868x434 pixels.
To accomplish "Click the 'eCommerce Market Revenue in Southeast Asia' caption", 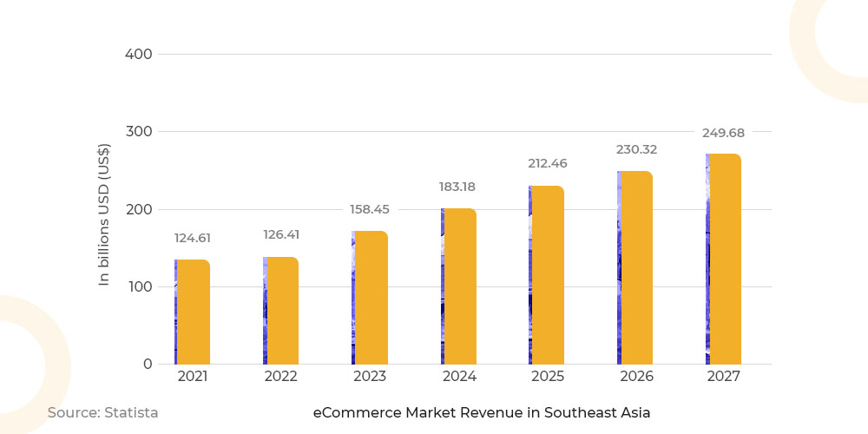I will point(482,413).
